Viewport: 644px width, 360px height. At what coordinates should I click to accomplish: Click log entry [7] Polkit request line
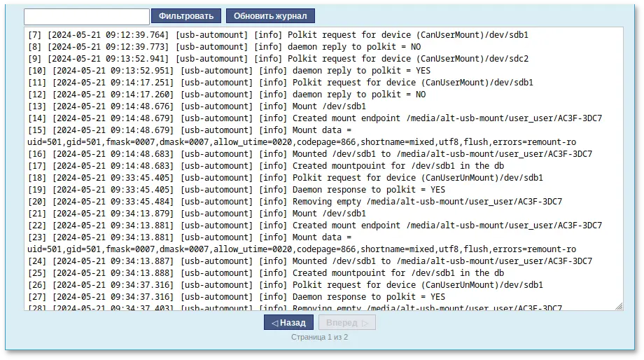[x=278, y=35]
